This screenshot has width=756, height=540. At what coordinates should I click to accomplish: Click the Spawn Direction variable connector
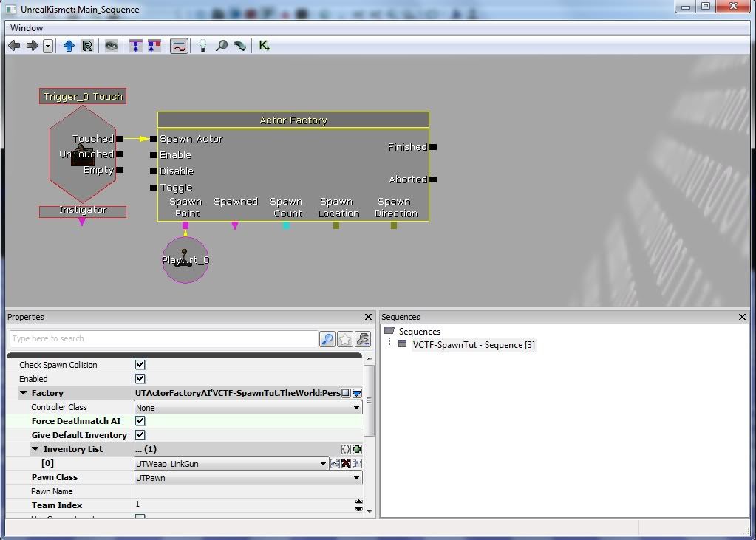point(394,225)
